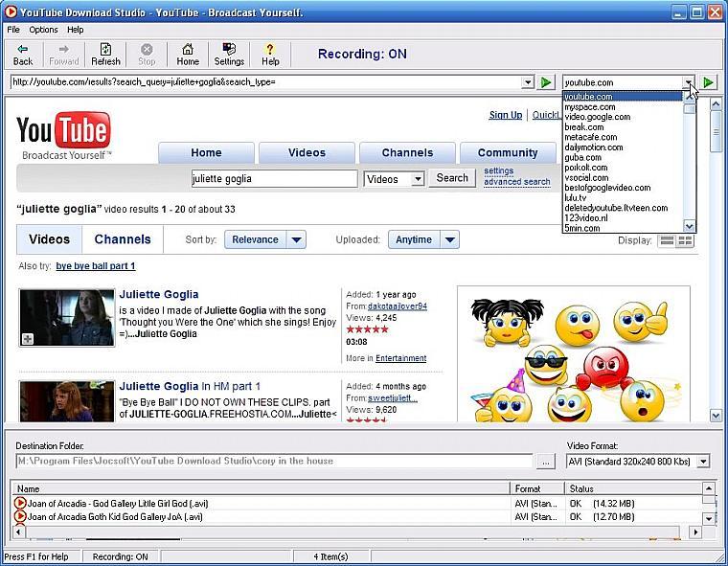Select Joan of Arcadia Goth Kid file row
Viewport: 728px width, 566px height.
click(115, 517)
